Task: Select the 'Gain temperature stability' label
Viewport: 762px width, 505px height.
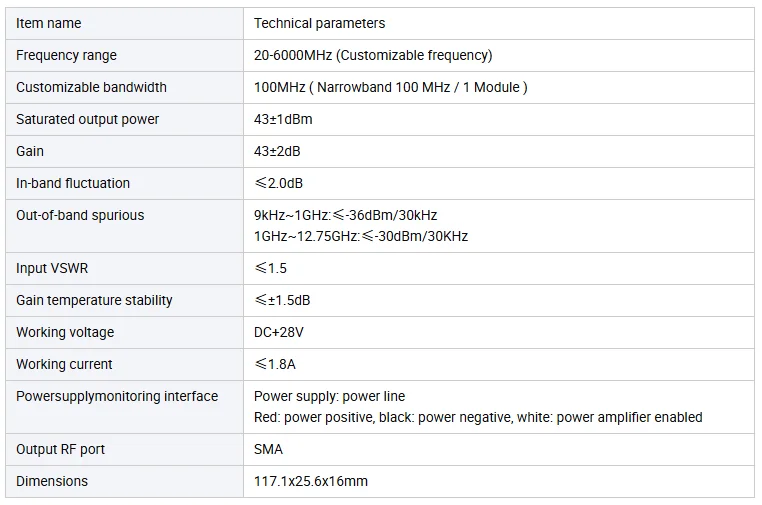Action: coord(94,300)
